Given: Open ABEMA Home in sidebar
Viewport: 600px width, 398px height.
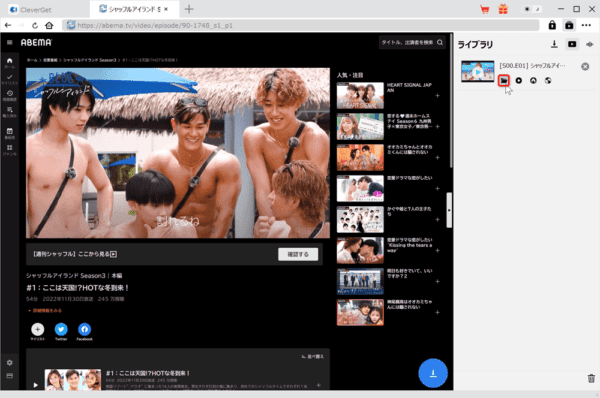Looking at the screenshot, I should (10, 62).
